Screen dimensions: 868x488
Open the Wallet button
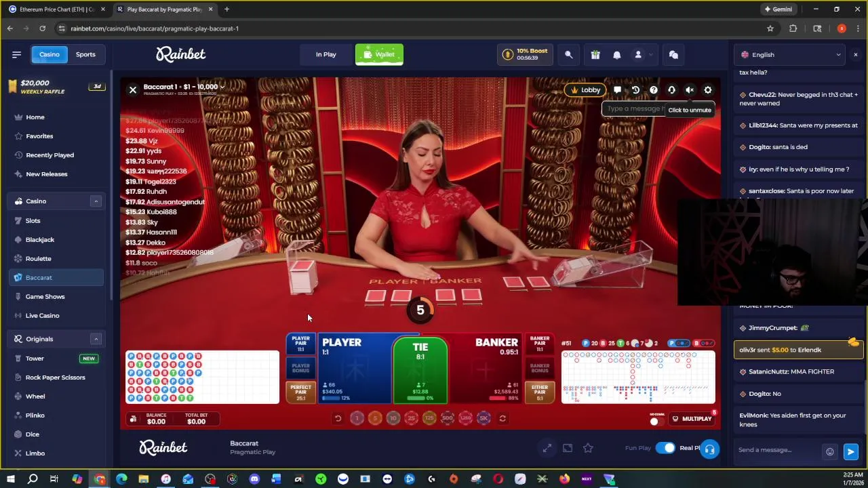[x=379, y=54]
